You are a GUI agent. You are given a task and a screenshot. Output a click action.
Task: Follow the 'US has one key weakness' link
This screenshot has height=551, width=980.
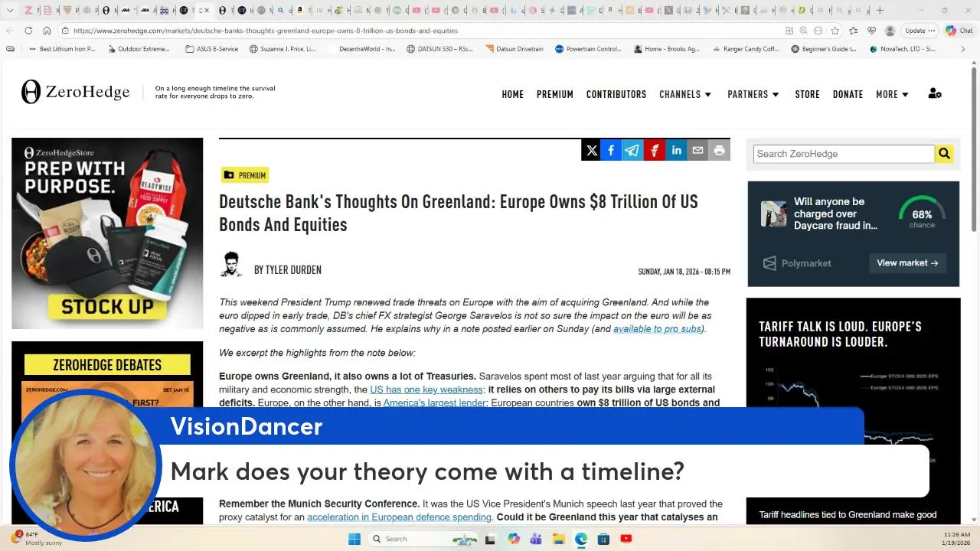coord(426,390)
